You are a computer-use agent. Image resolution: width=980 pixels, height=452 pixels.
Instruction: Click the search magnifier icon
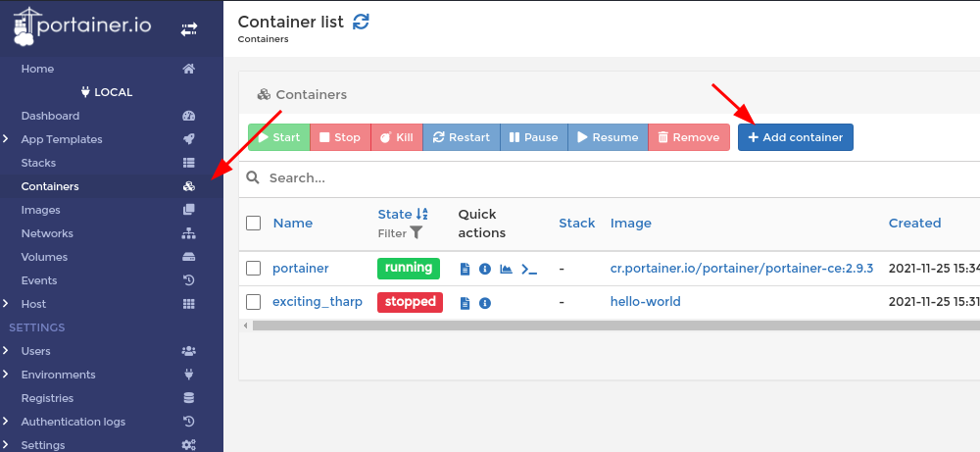pyautogui.click(x=253, y=178)
